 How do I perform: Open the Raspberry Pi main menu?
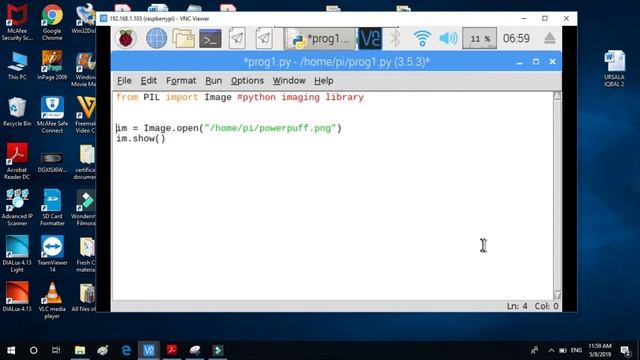coord(126,38)
